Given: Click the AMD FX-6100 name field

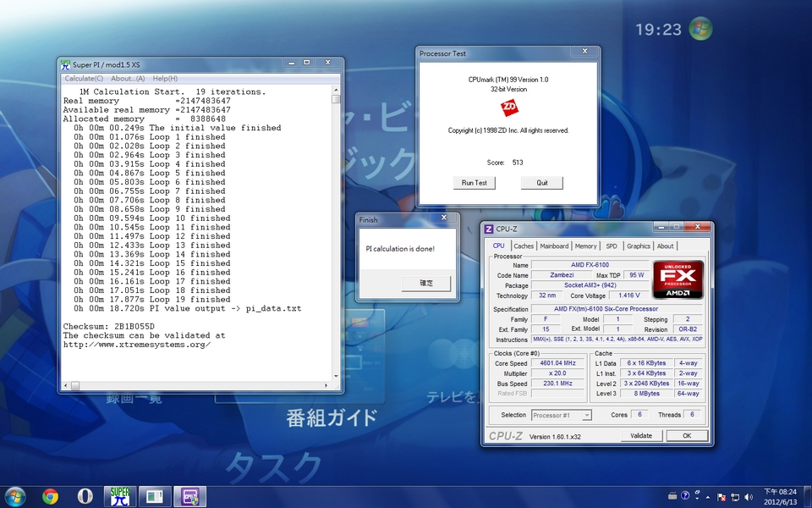Looking at the screenshot, I should tap(590, 265).
